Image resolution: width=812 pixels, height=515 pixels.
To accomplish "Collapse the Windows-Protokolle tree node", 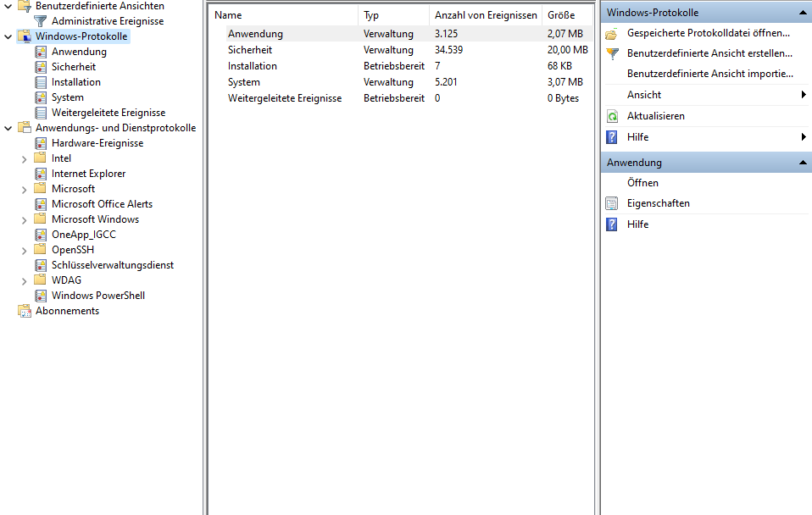I will point(8,36).
